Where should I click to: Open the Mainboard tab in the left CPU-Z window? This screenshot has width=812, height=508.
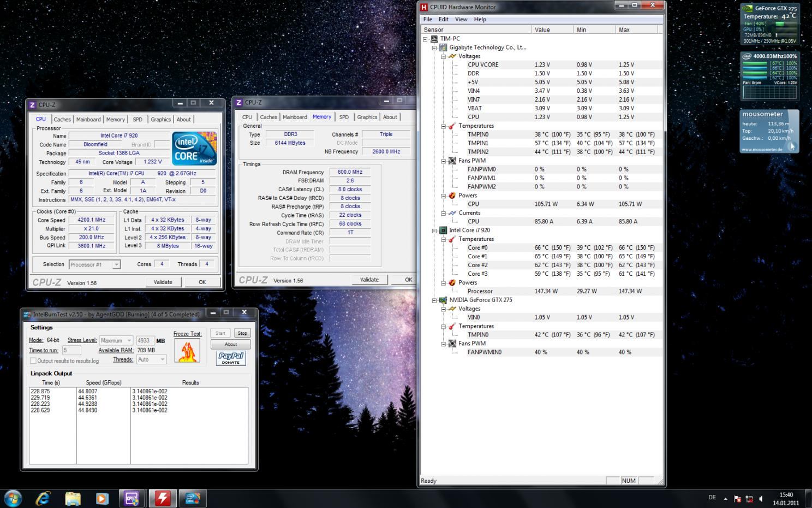tap(88, 120)
